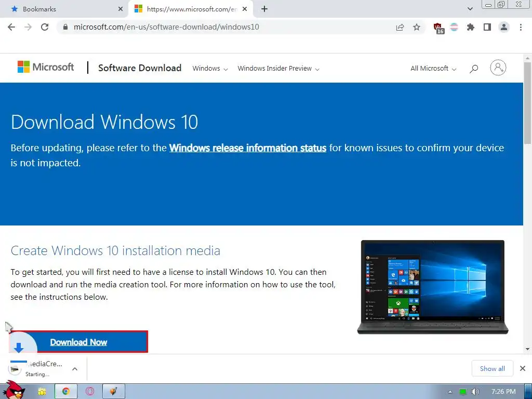Open Windows release information status link

(248, 148)
